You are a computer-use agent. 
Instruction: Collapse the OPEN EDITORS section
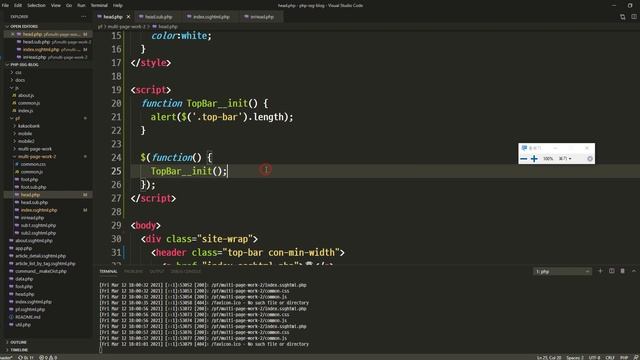(24, 27)
